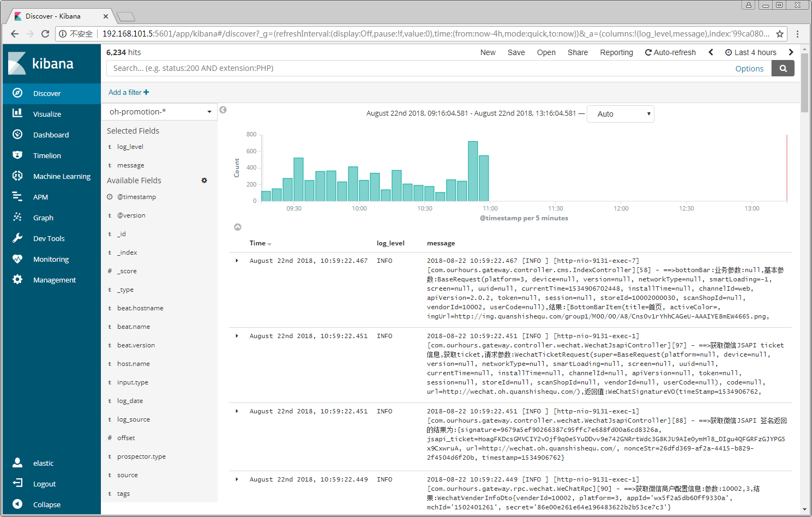Expand the first log row at 10:59:22.467
This screenshot has width=812, height=517.
(237, 261)
